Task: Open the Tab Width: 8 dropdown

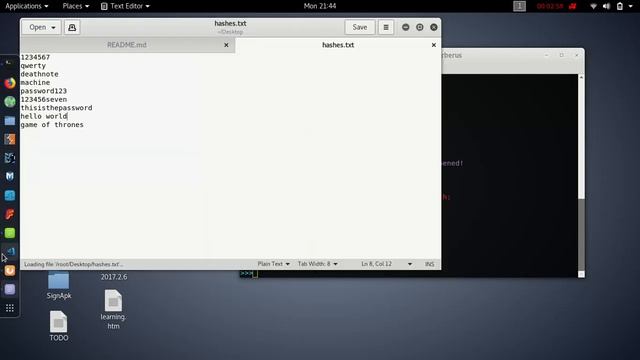Action: 318,264
